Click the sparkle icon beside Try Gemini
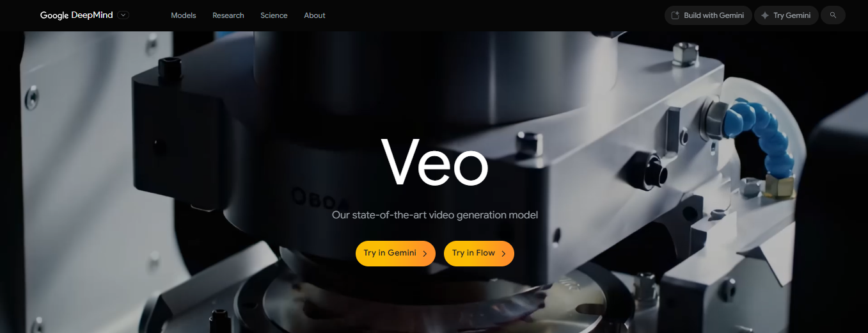The height and width of the screenshot is (333, 868). tap(765, 15)
